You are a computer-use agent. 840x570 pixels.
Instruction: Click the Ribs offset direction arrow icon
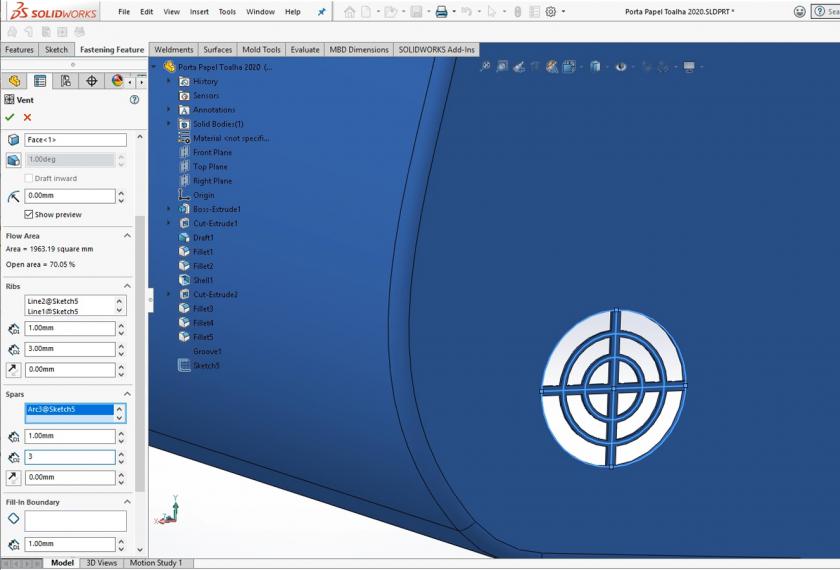click(x=13, y=370)
